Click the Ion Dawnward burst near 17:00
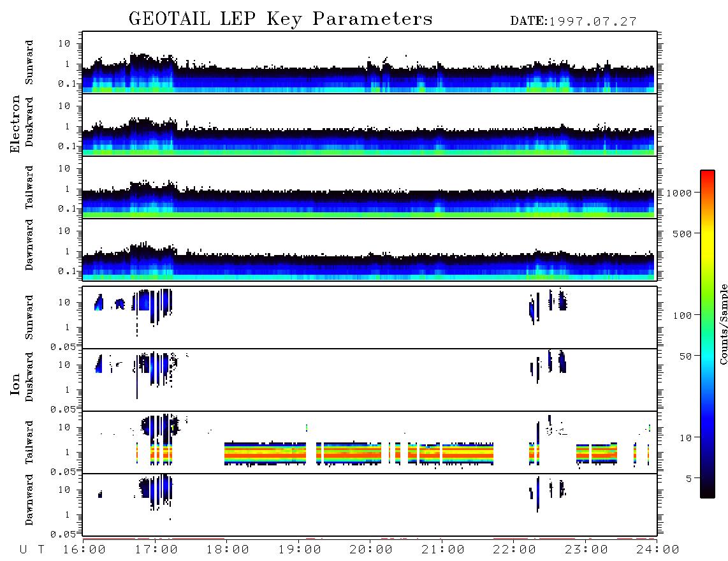The width and height of the screenshot is (728, 561). tap(156, 492)
